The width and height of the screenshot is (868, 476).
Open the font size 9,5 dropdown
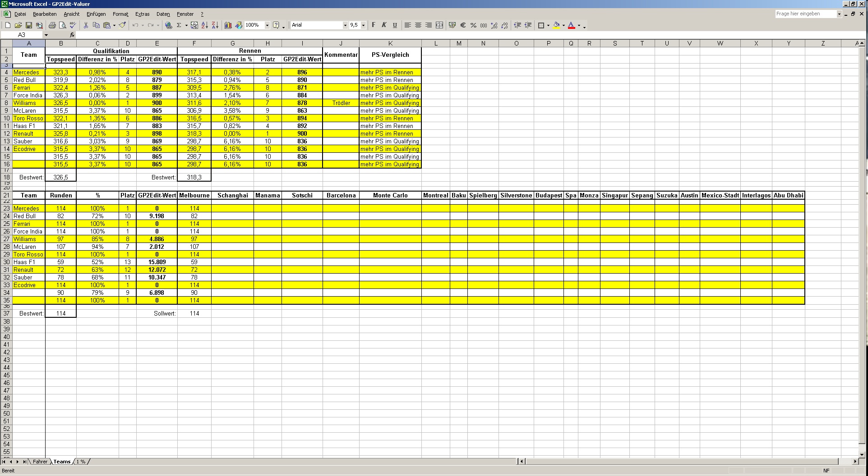coord(363,25)
